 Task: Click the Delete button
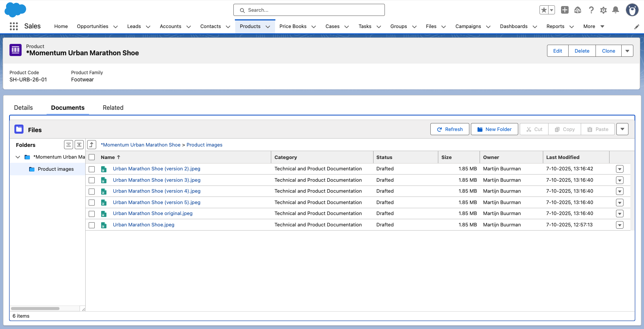coord(582,51)
